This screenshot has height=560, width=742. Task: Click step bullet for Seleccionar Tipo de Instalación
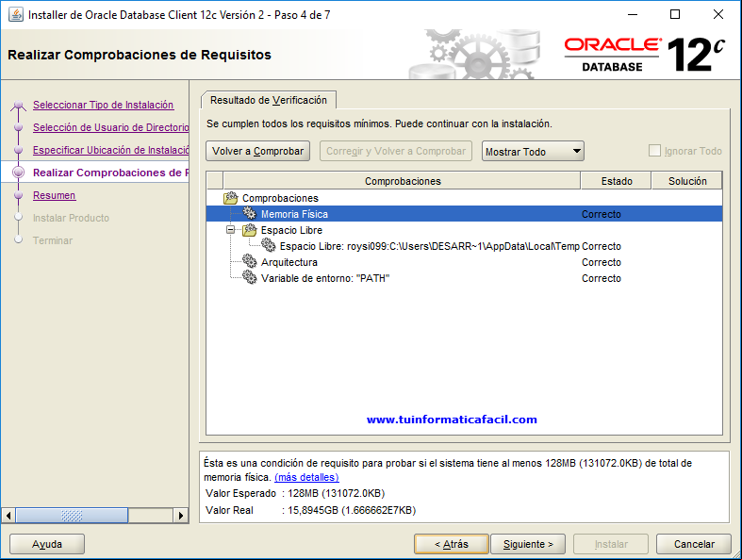(19, 105)
